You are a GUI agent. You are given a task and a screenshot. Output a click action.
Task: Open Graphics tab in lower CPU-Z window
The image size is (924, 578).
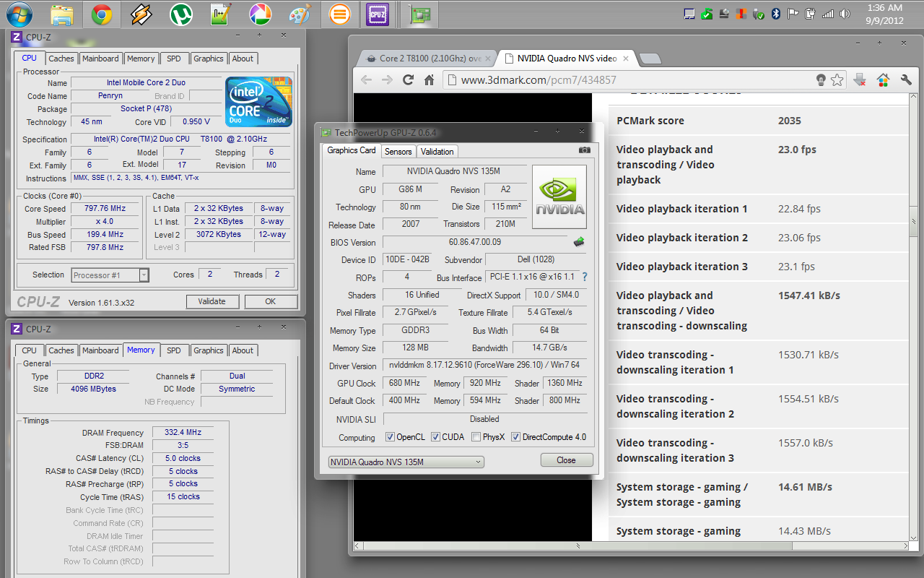[209, 350]
